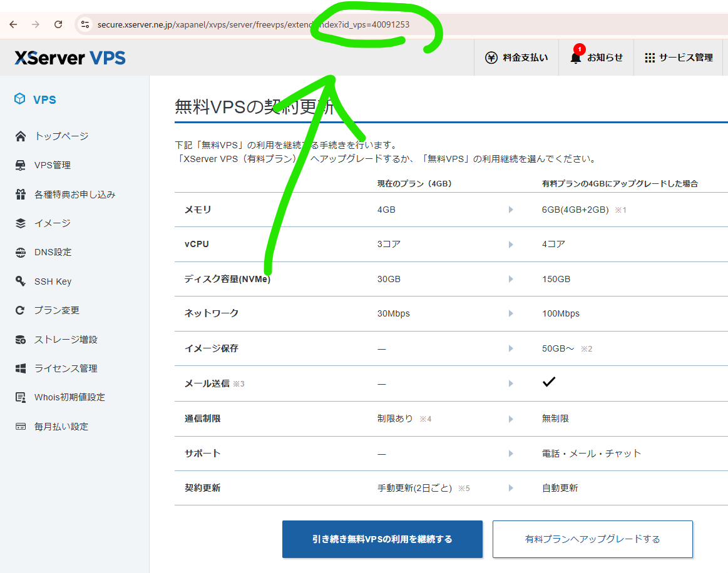Open お知らせ header menu text

point(605,58)
